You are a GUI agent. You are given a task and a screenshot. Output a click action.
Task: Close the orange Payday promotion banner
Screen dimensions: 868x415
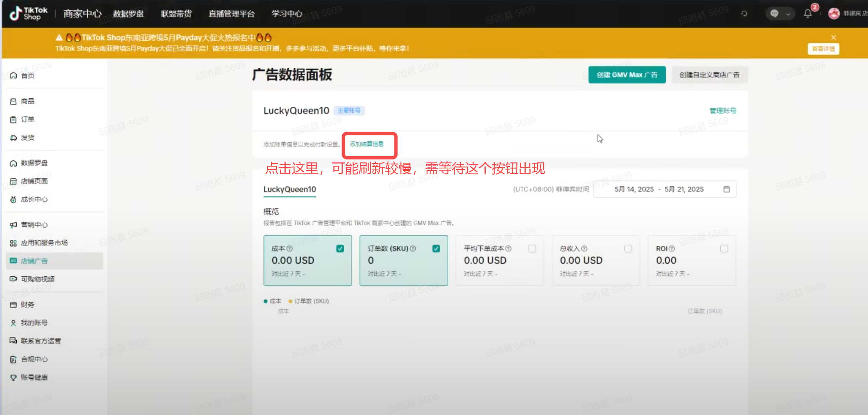coord(834,37)
